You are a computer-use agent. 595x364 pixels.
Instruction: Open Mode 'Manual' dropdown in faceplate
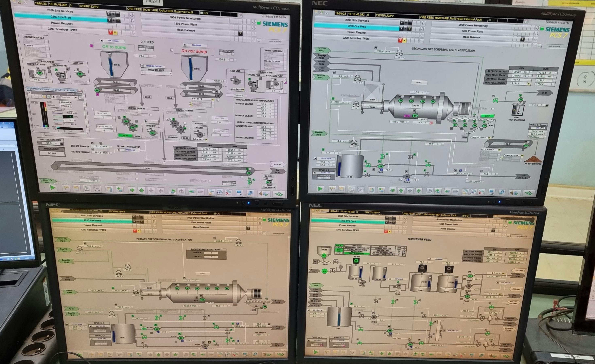(65, 102)
